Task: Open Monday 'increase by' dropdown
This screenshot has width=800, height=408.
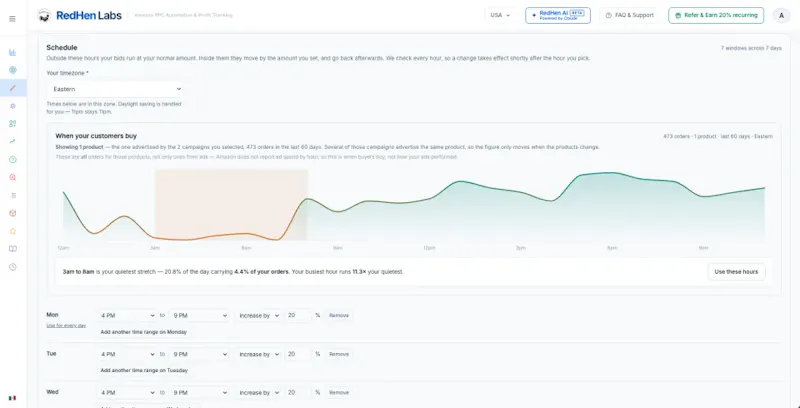Action: [258, 316]
